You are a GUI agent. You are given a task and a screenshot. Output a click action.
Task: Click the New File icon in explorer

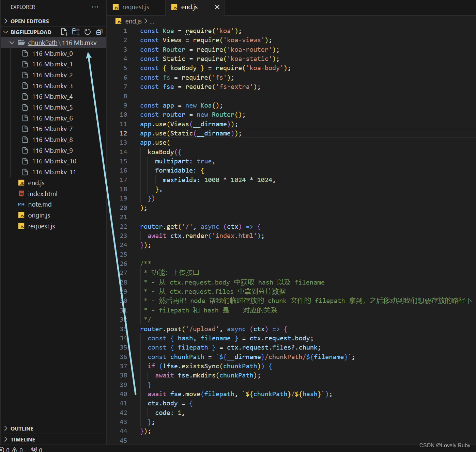64,32
